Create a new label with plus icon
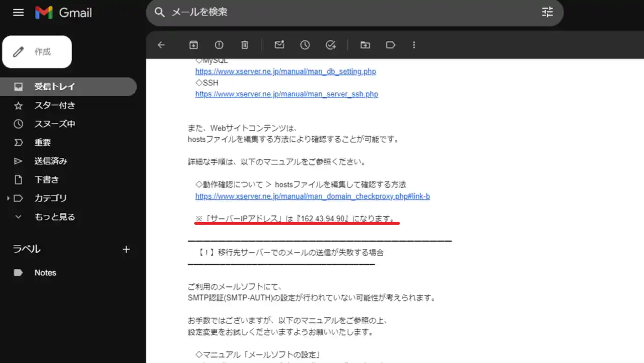This screenshot has width=644, height=363. pyautogui.click(x=126, y=249)
